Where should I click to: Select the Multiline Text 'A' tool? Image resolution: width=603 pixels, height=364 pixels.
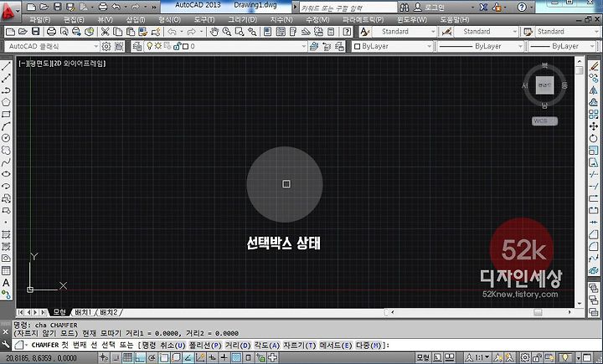(x=6, y=283)
